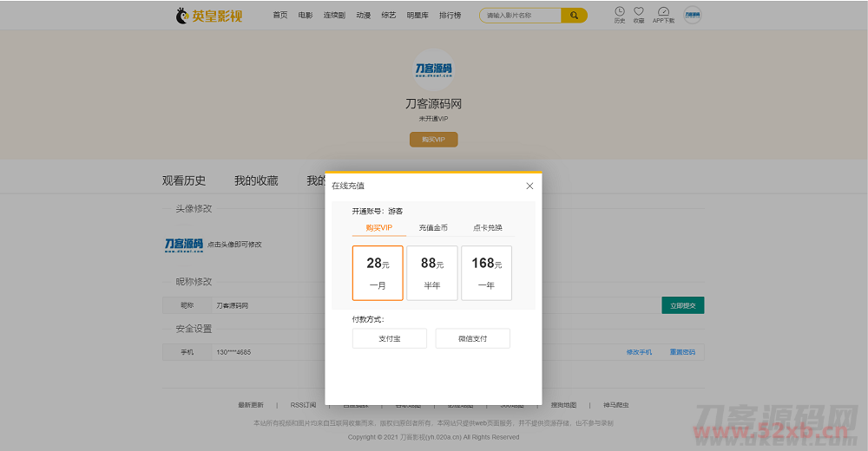Select the 28元 one-month VIP plan

coord(378,272)
